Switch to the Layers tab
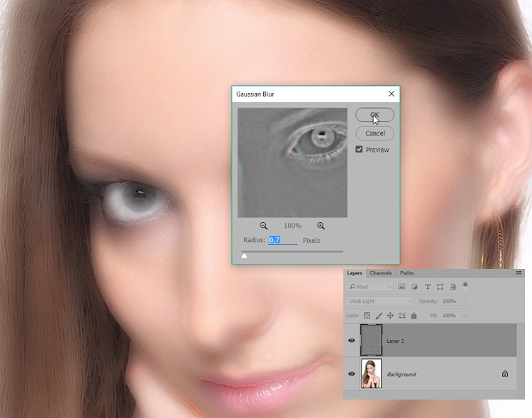This screenshot has height=418, width=532. (x=354, y=273)
